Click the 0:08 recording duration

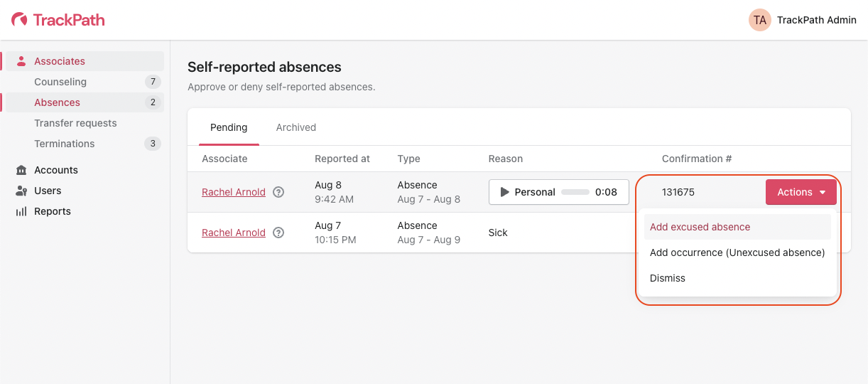point(606,192)
